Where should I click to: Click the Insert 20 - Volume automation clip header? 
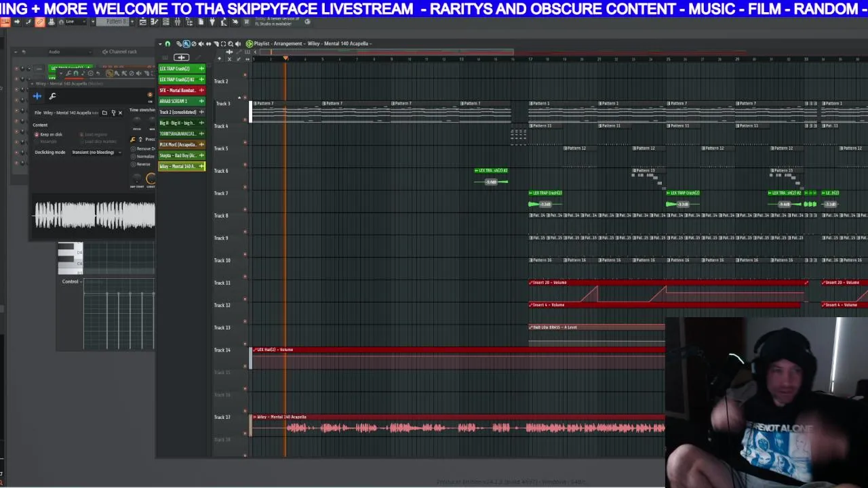[x=668, y=283]
